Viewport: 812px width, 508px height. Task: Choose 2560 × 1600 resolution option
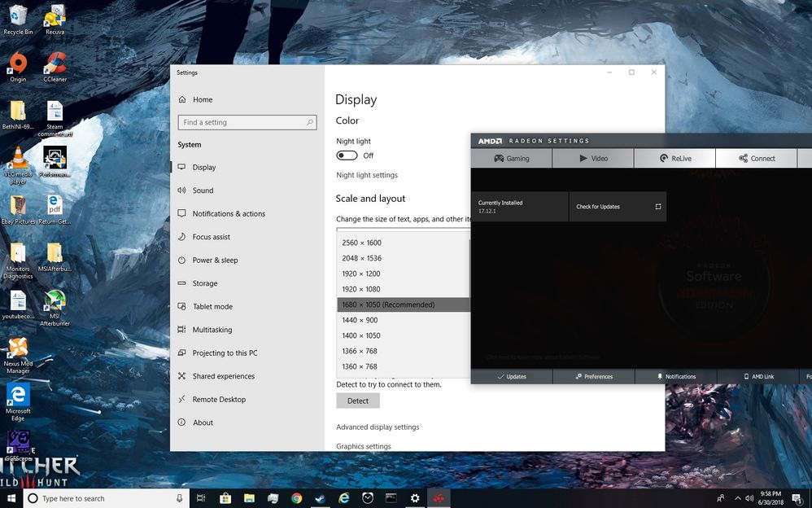tap(404, 243)
